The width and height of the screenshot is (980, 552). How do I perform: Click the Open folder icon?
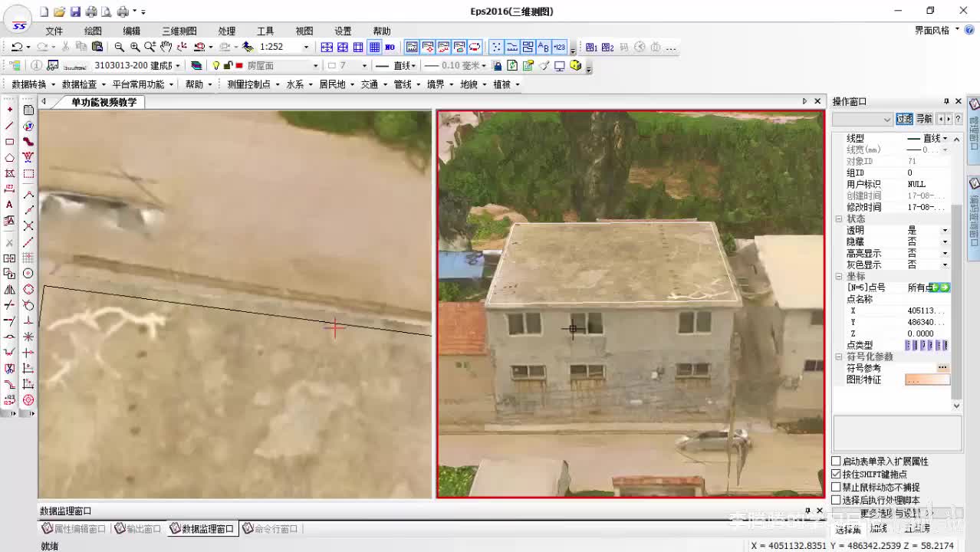click(x=59, y=11)
